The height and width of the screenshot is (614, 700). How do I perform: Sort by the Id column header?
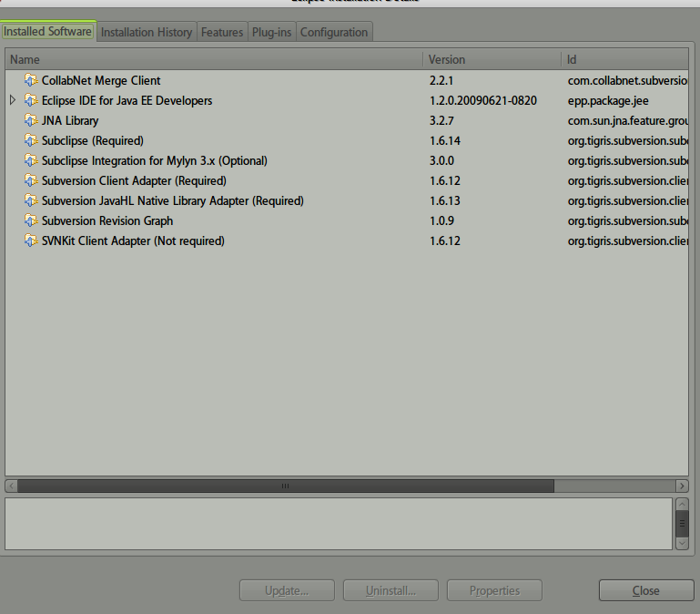tap(625, 59)
